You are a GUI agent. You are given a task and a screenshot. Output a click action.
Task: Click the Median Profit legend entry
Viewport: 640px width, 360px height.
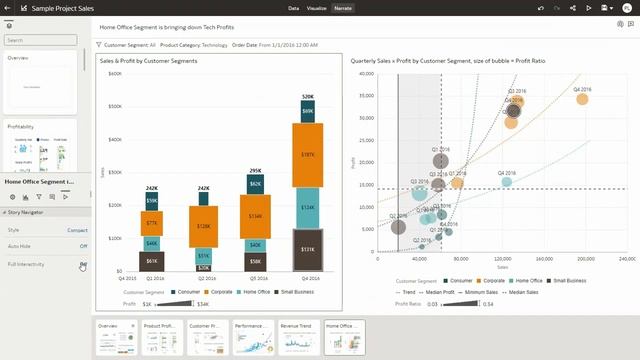tap(436, 292)
